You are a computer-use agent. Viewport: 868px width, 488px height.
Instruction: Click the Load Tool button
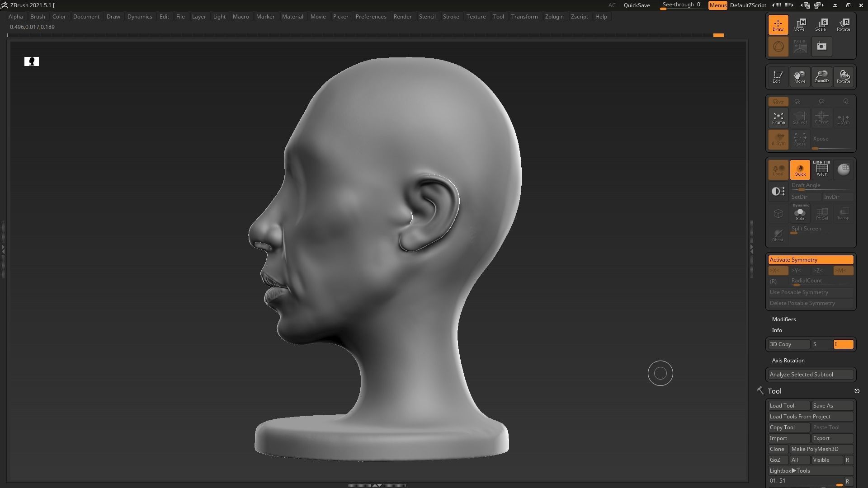coord(789,406)
